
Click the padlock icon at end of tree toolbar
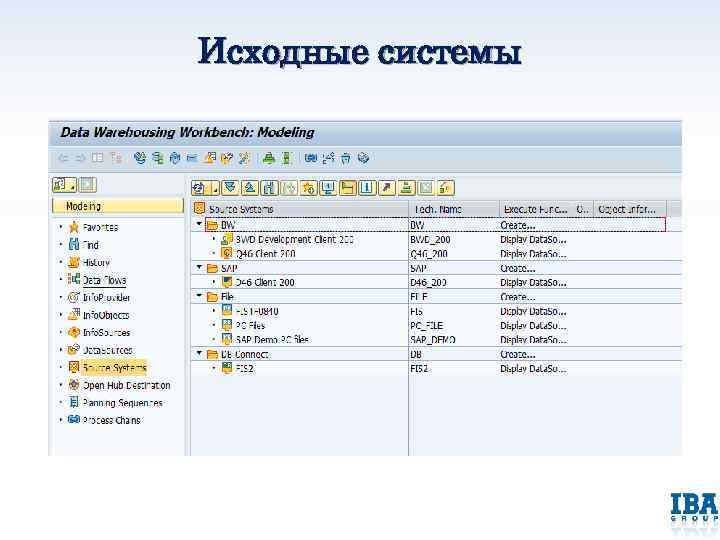[x=445, y=188]
